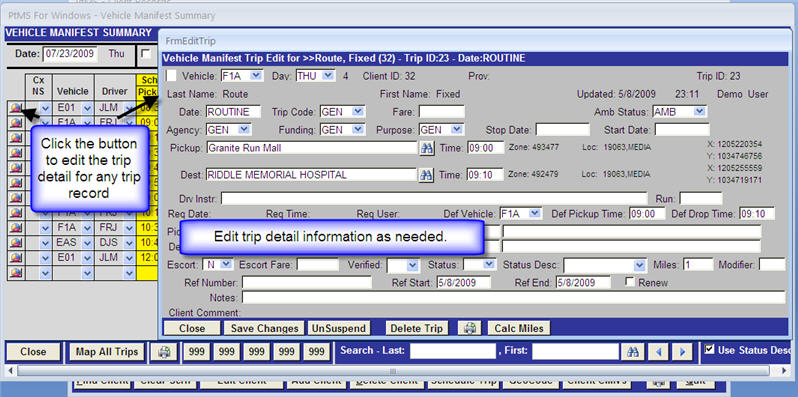Click the Date field showing ROUTINE
The image size is (798, 397).
[233, 111]
